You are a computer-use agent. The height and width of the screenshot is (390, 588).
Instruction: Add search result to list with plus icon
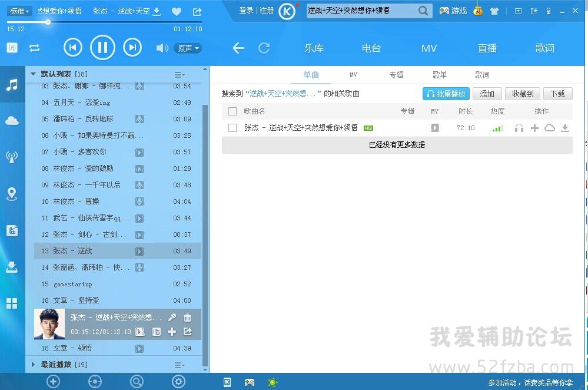pos(534,128)
